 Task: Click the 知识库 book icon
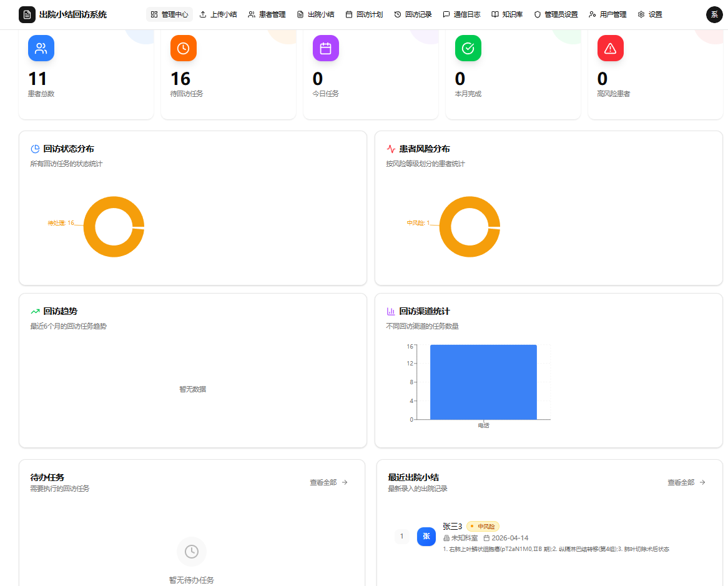pos(495,14)
